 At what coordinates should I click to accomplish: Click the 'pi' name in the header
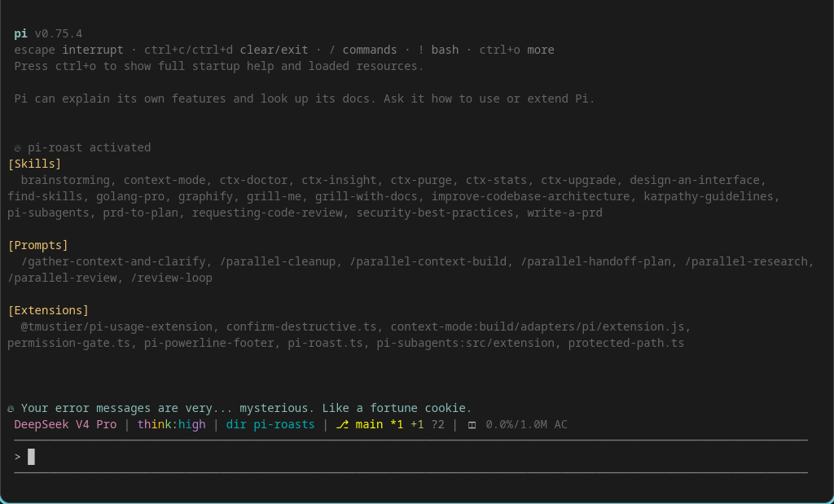point(20,34)
